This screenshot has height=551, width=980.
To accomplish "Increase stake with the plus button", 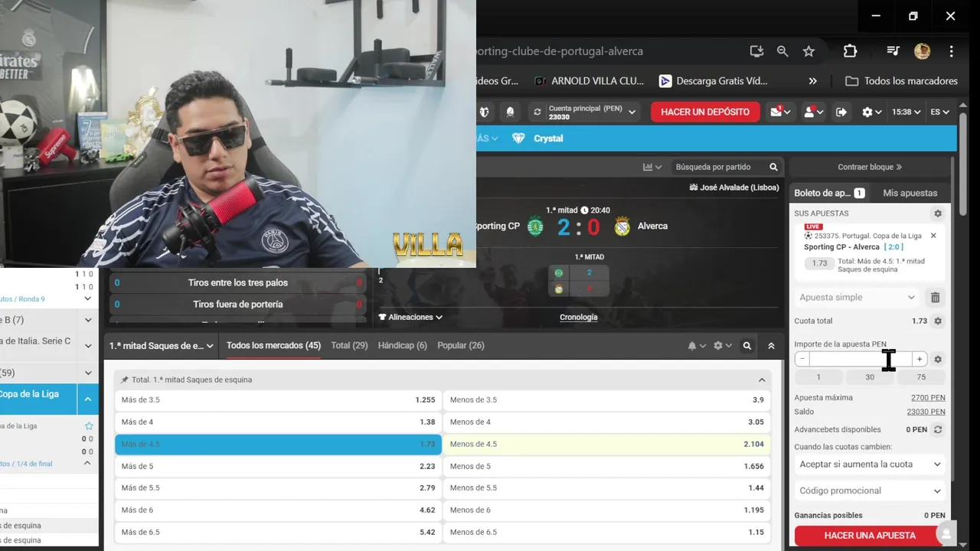I will (x=920, y=359).
